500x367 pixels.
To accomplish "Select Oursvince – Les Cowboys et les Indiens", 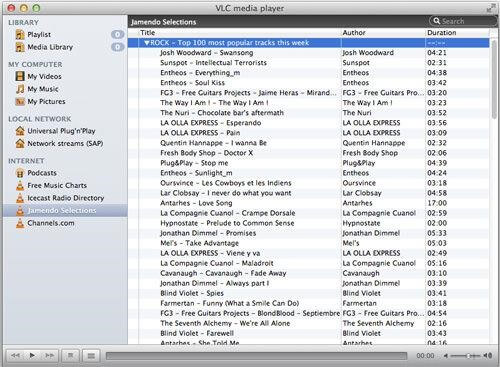I will [226, 183].
